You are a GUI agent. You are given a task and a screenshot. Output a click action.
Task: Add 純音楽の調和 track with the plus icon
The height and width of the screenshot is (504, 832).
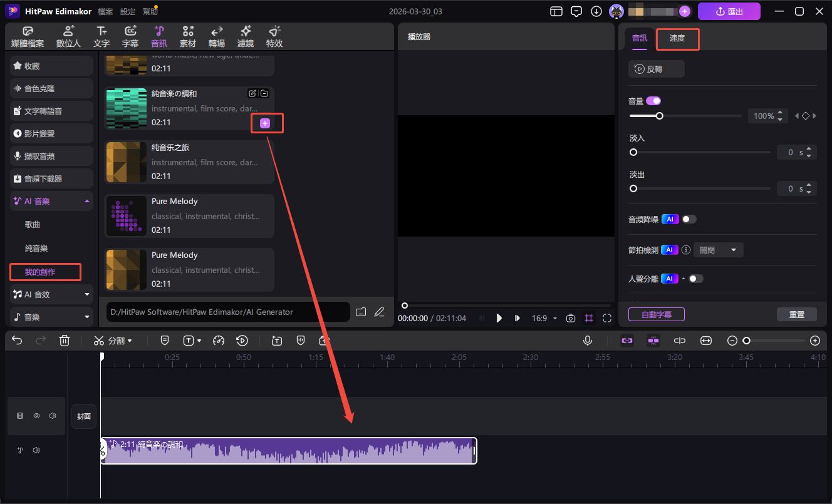click(x=265, y=123)
